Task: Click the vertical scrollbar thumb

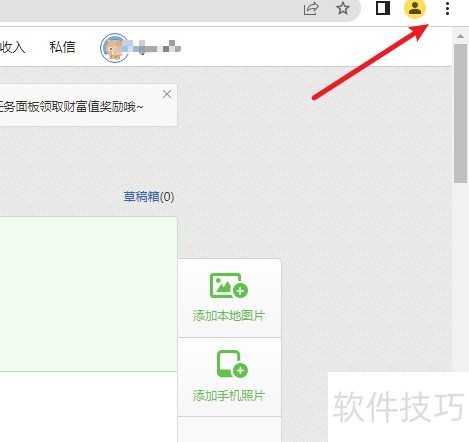Action: click(x=460, y=113)
